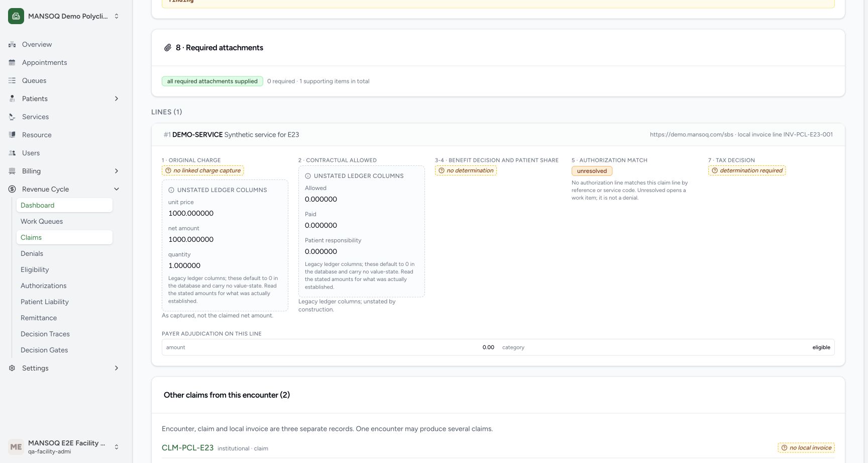Click 'all required attachments supplied' status badge
The image size is (868, 463).
(212, 81)
